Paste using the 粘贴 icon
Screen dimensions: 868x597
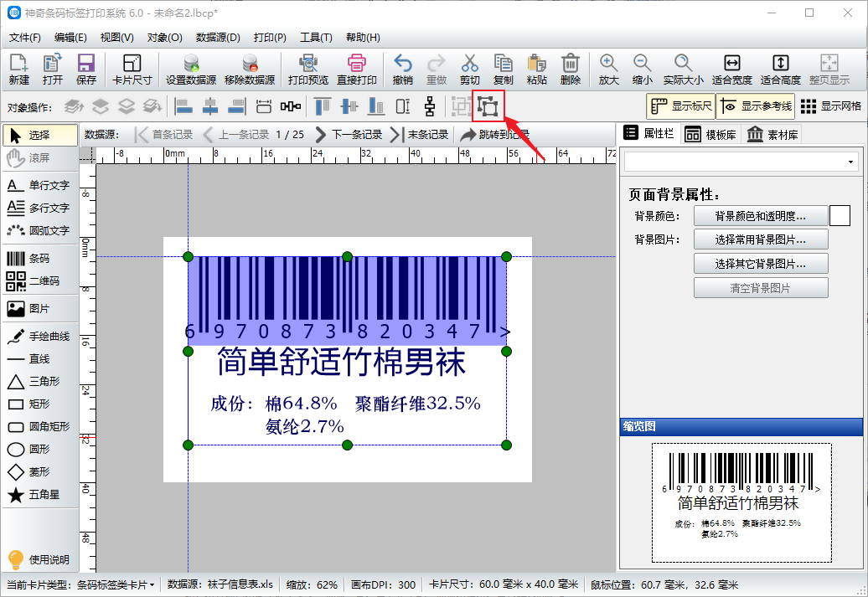(536, 69)
